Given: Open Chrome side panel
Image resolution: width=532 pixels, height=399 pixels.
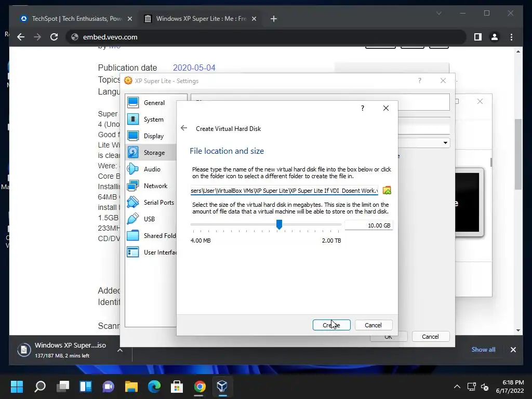Looking at the screenshot, I should pyautogui.click(x=478, y=37).
